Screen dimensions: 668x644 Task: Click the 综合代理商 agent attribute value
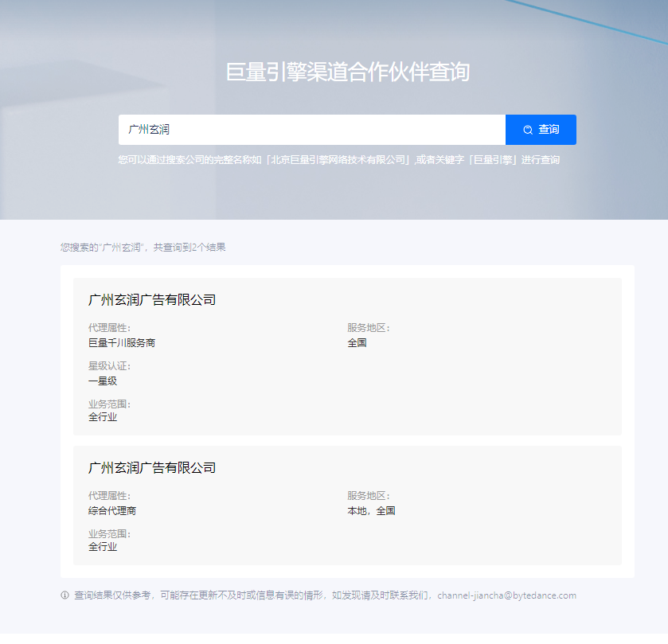(x=112, y=511)
